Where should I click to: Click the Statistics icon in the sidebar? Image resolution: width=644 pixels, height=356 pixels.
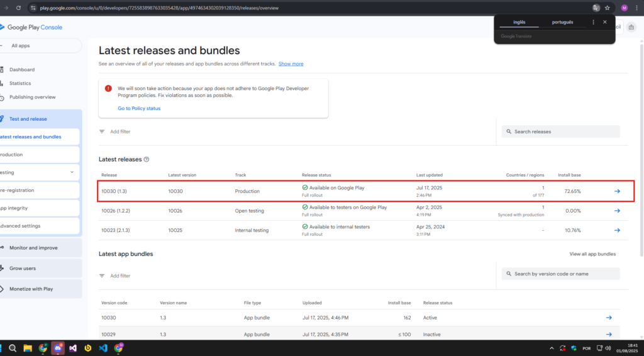pyautogui.click(x=3, y=84)
